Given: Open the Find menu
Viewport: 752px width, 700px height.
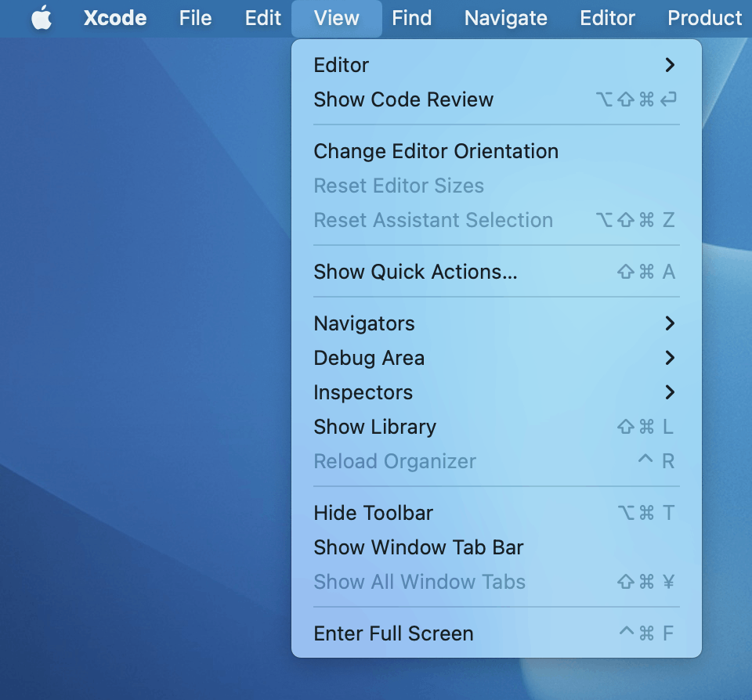Looking at the screenshot, I should coord(411,18).
